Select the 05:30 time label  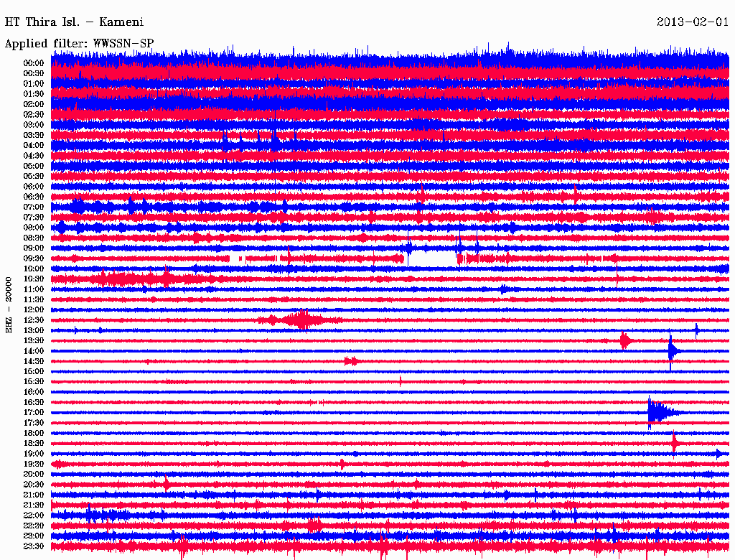34,176
